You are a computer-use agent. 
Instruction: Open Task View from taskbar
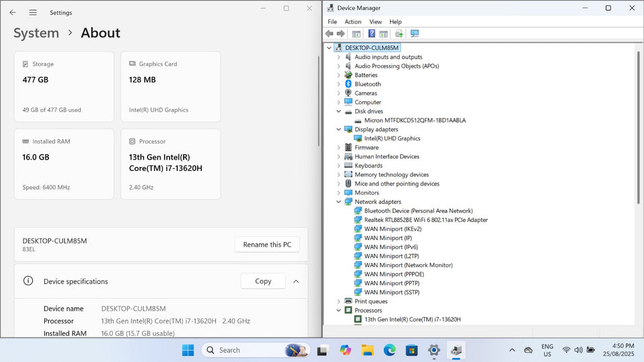(323, 350)
